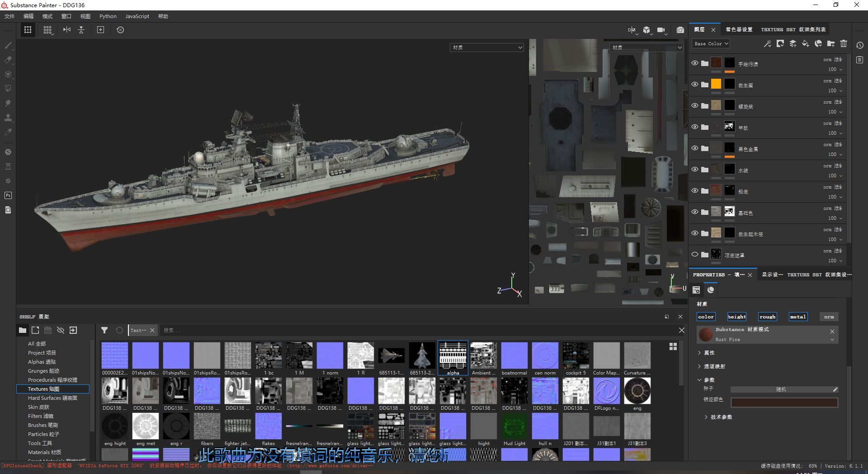Toggle the color channel button

706,317
